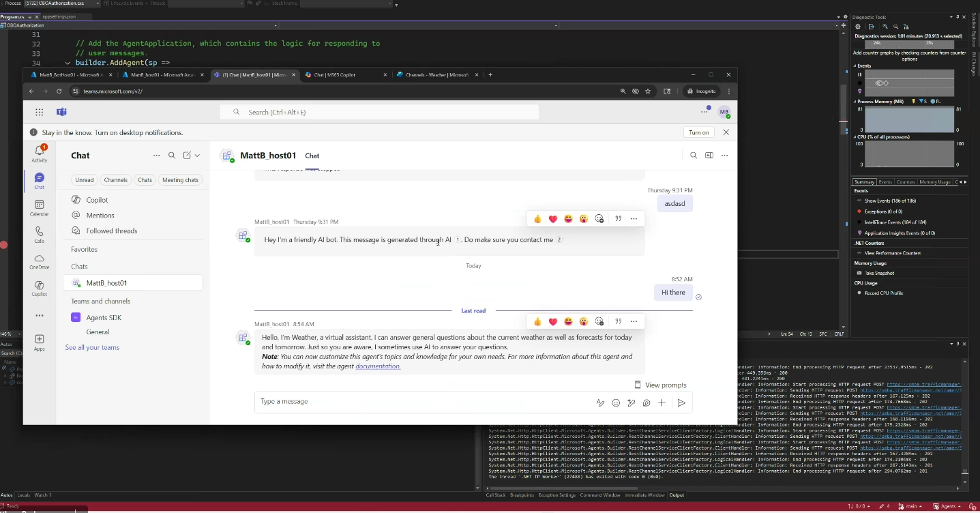Open the Apps store in Teams sidebar

[40, 342]
